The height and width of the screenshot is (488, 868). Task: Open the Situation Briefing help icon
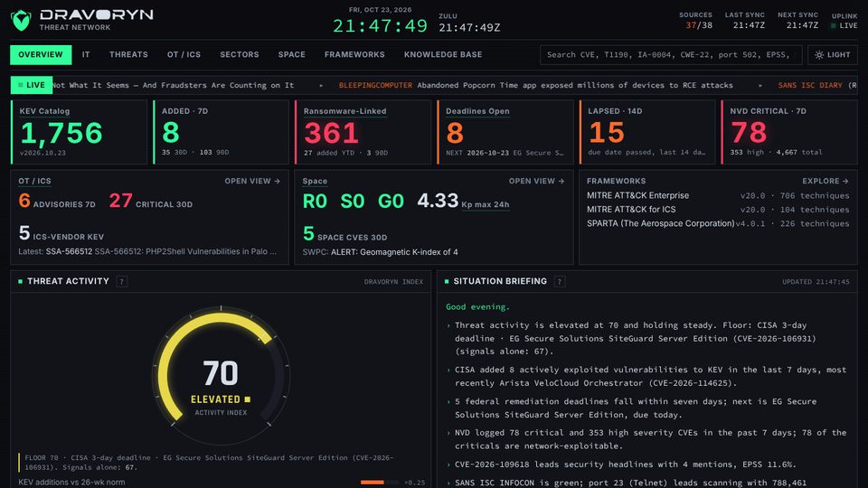(x=559, y=282)
